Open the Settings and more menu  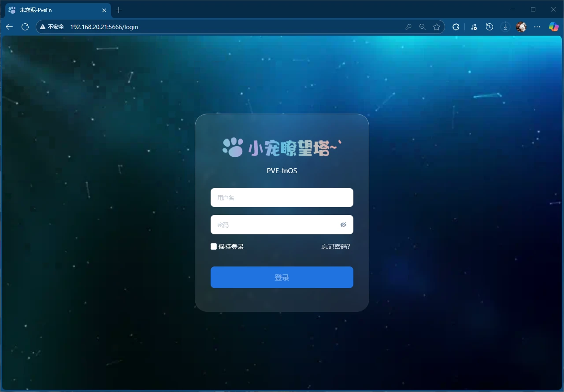(x=537, y=27)
